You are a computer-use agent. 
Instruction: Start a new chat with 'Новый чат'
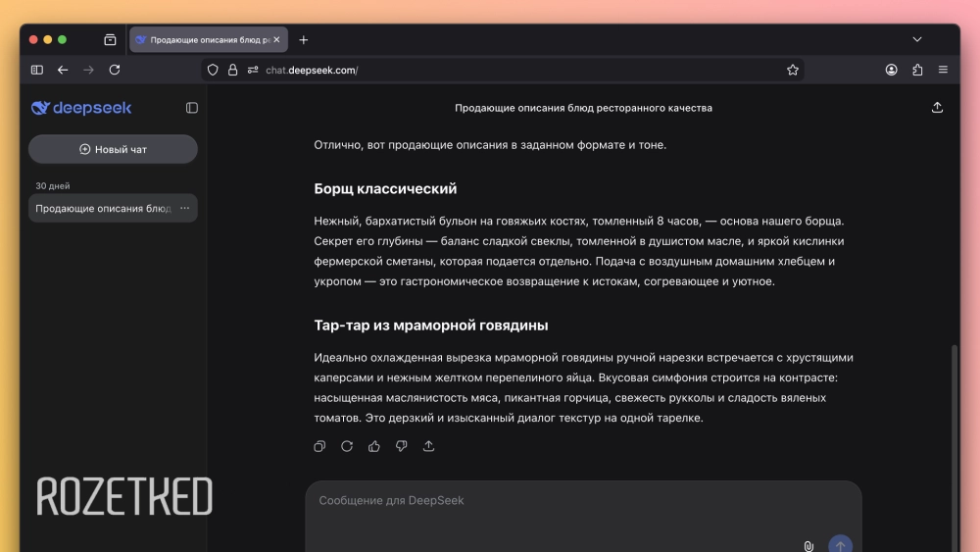coord(113,149)
